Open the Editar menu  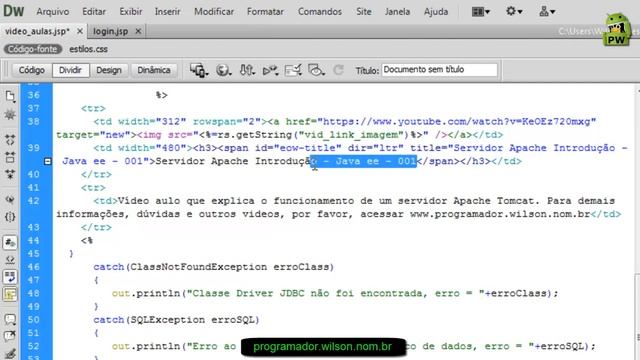(x=94, y=11)
